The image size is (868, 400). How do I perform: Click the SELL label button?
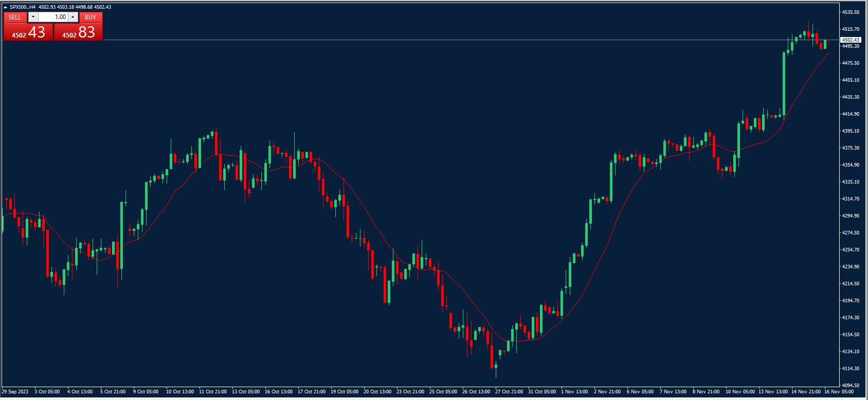point(15,17)
